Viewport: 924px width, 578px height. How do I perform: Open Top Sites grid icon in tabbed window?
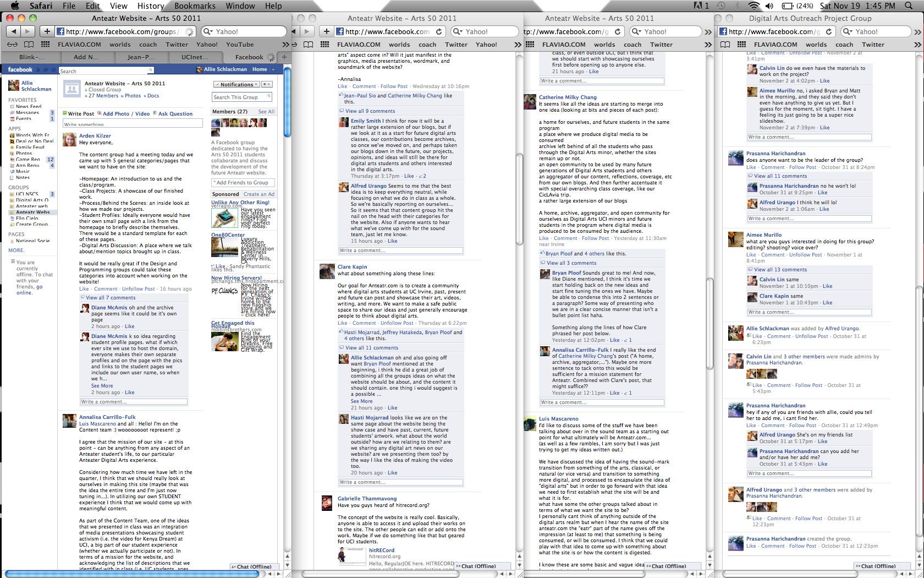pyautogui.click(x=46, y=45)
